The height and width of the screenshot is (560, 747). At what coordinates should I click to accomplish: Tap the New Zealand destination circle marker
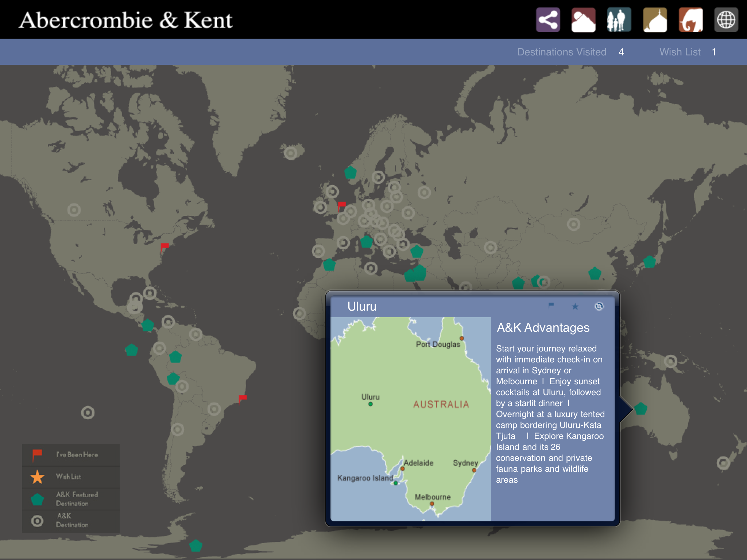pyautogui.click(x=723, y=463)
